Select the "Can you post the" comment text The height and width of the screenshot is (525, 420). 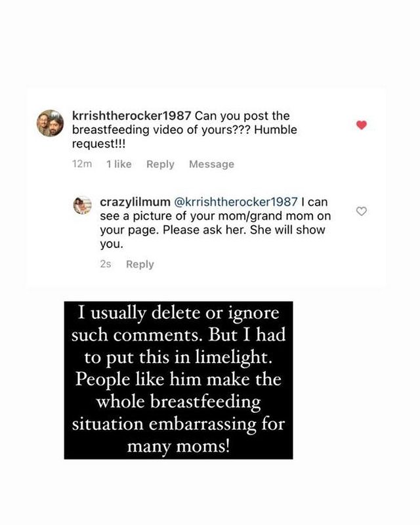[242, 116]
